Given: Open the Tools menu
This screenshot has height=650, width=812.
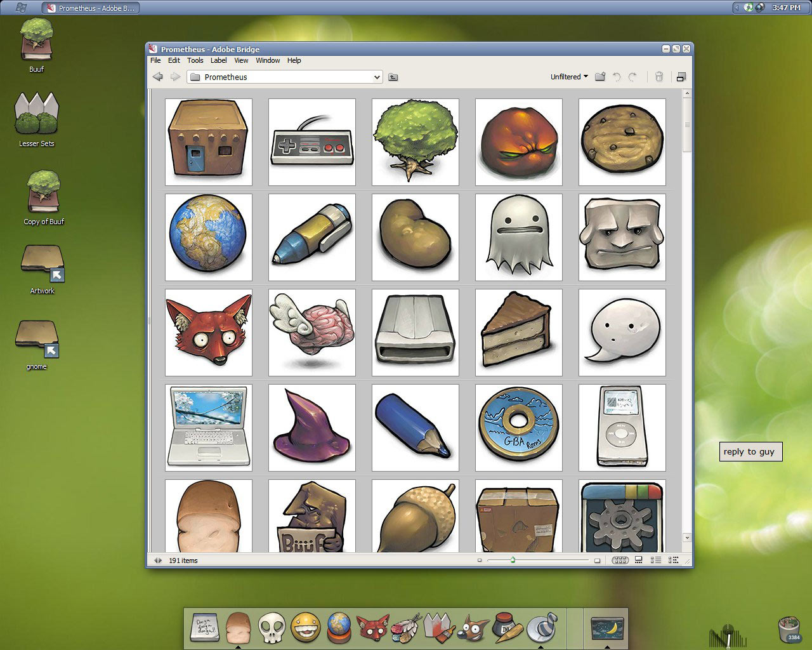Looking at the screenshot, I should tap(195, 60).
